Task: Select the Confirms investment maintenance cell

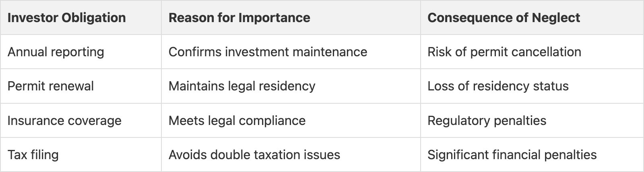Action: (268, 52)
